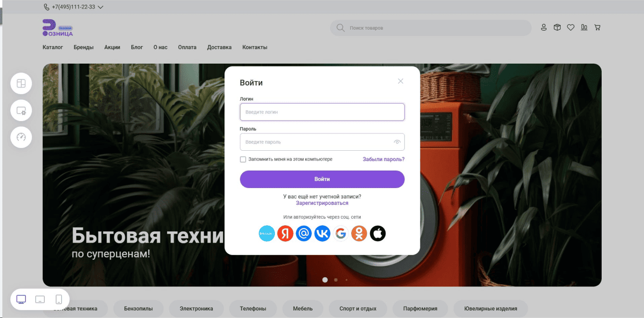
Task: Open the Бензопилы category chip
Action: 138,309
